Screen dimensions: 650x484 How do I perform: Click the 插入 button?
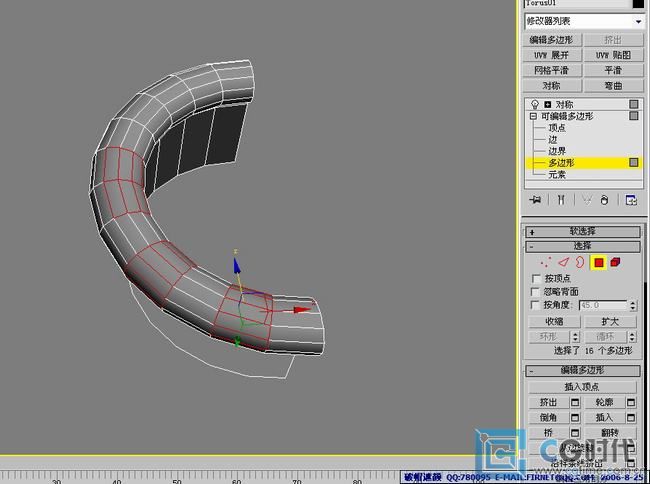coord(605,418)
